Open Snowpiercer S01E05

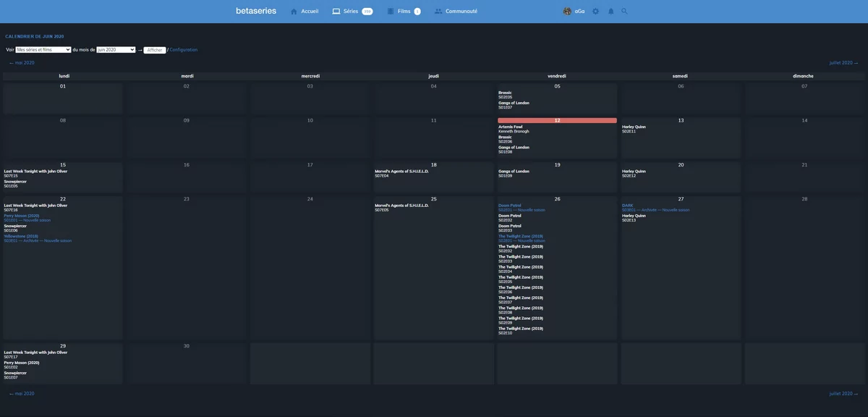[x=15, y=184]
